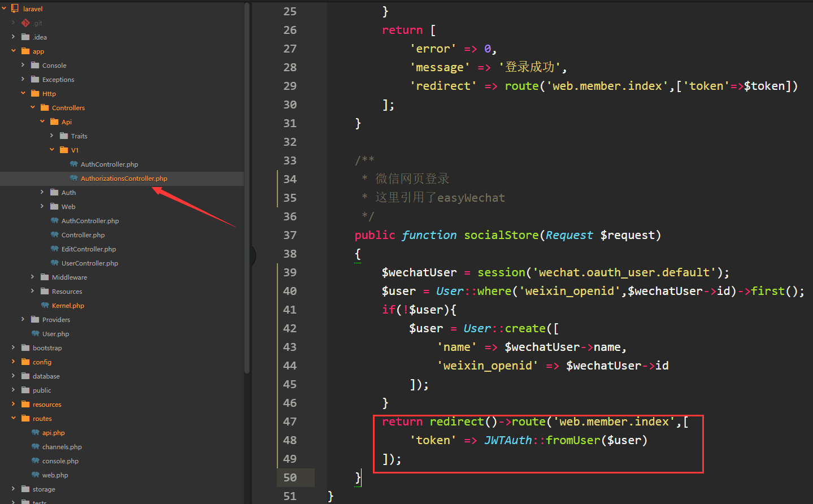Open AuthController.php below the Web folder
Image resolution: width=813 pixels, height=504 pixels.
(90, 220)
